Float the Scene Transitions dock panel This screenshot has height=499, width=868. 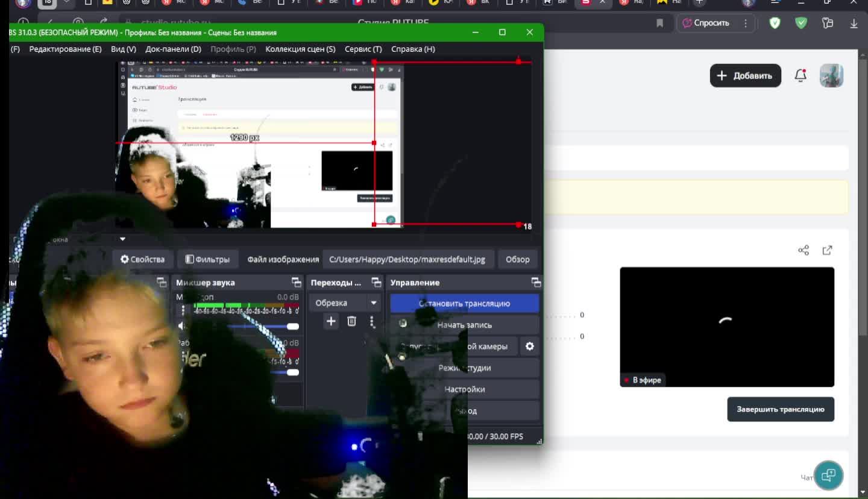(376, 282)
